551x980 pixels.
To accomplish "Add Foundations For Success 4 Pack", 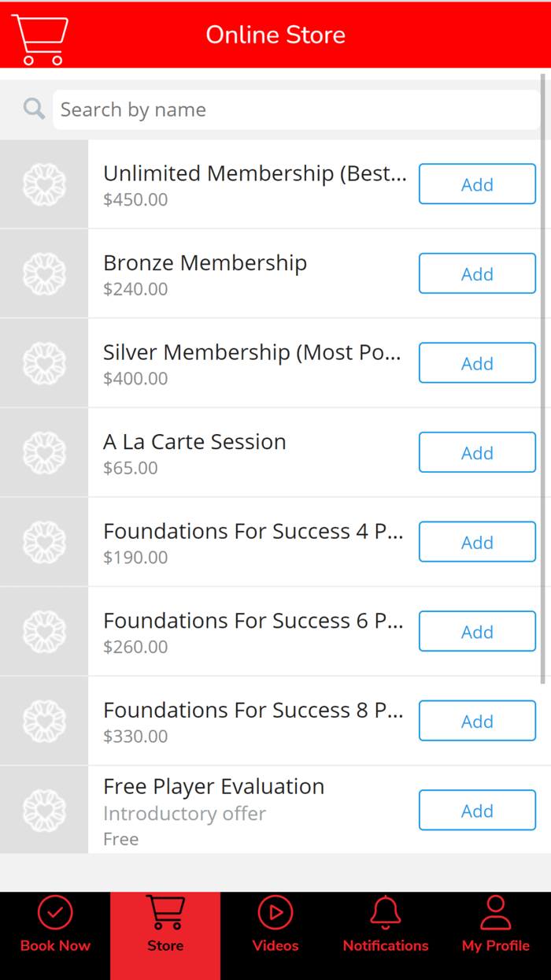I will click(x=477, y=541).
